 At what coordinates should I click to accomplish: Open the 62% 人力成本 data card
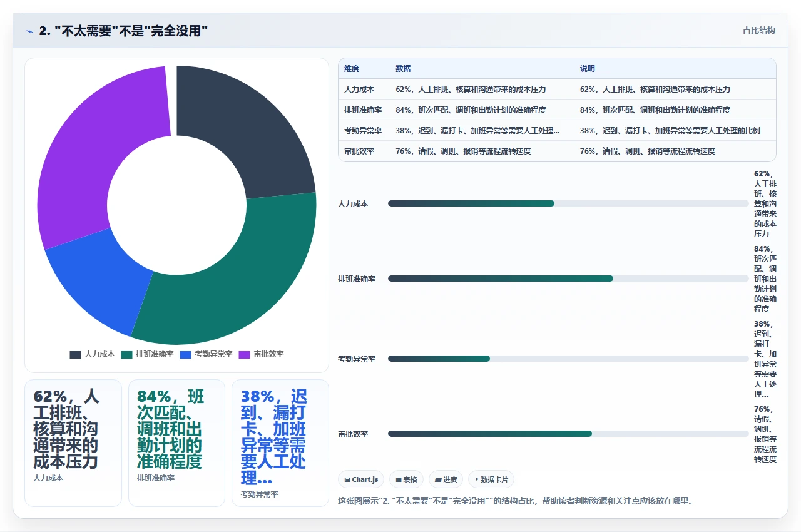click(73, 443)
